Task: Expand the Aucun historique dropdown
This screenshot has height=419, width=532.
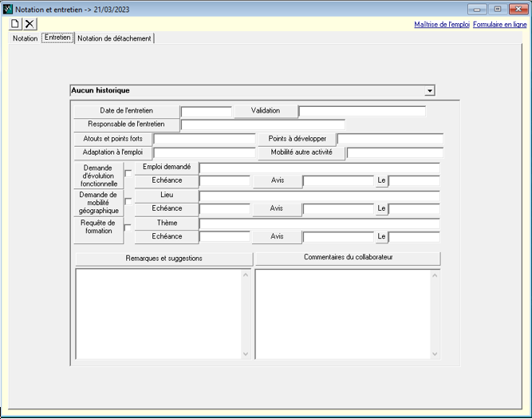Action: pyautogui.click(x=430, y=91)
